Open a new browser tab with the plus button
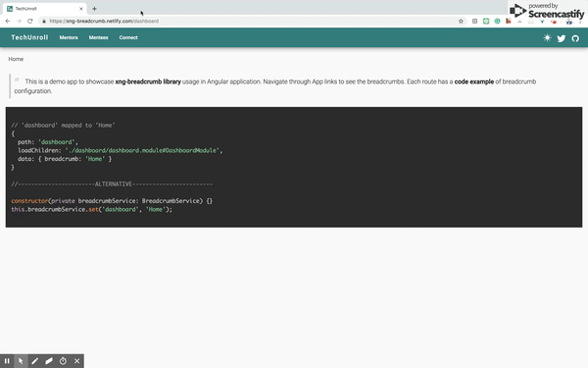The width and height of the screenshot is (588, 368). 94,9
